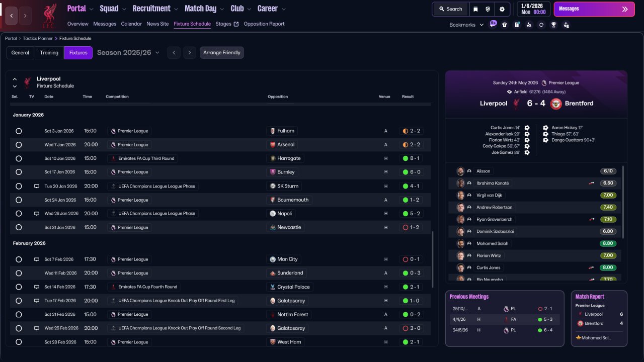Viewport: 644px width, 362px height.
Task: Select the Napoli fixture radio button
Action: click(19, 214)
